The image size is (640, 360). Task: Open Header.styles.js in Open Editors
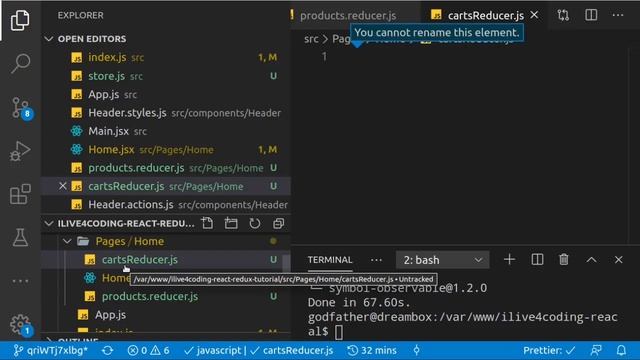pos(166,113)
